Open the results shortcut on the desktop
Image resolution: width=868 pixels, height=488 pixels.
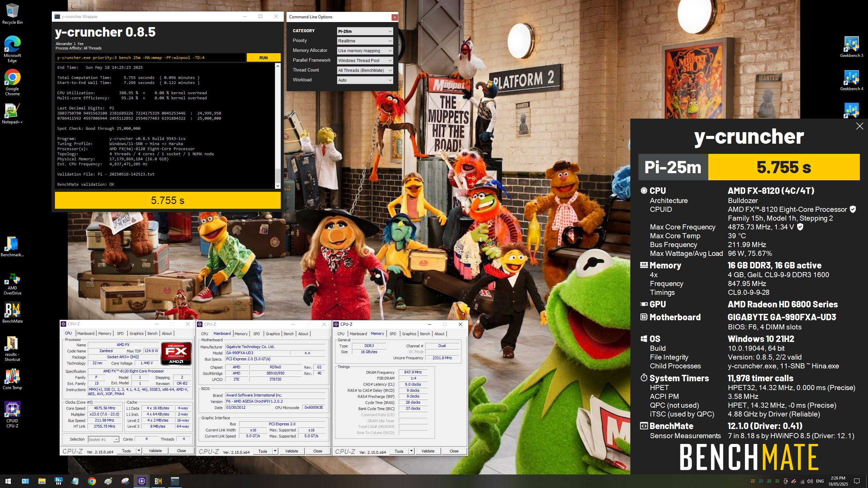(12, 349)
